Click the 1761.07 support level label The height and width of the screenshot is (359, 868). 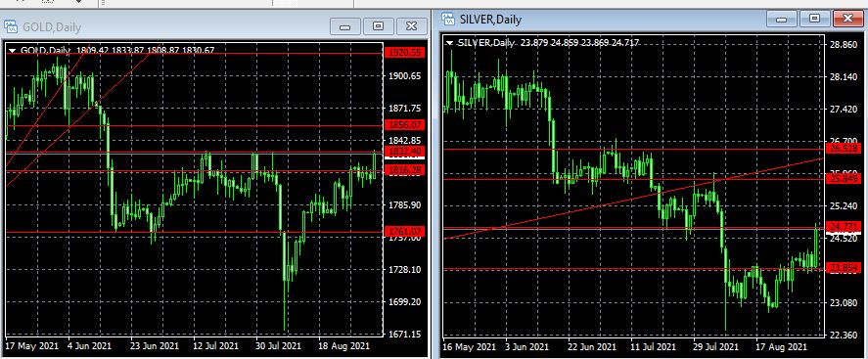(404, 231)
